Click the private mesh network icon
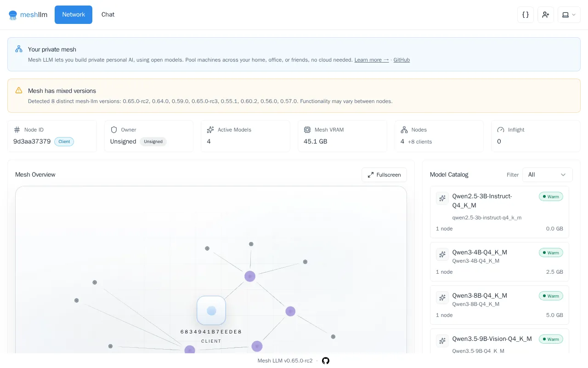 point(19,49)
